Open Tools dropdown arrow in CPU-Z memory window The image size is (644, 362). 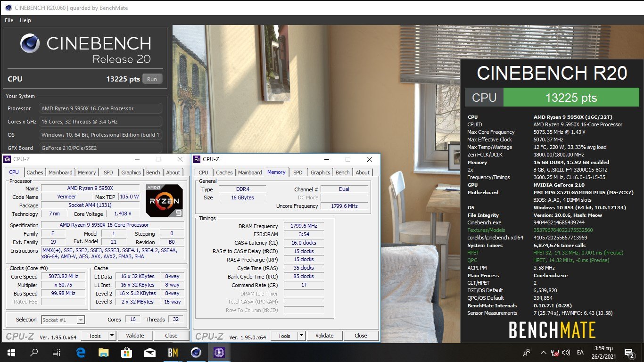point(301,336)
